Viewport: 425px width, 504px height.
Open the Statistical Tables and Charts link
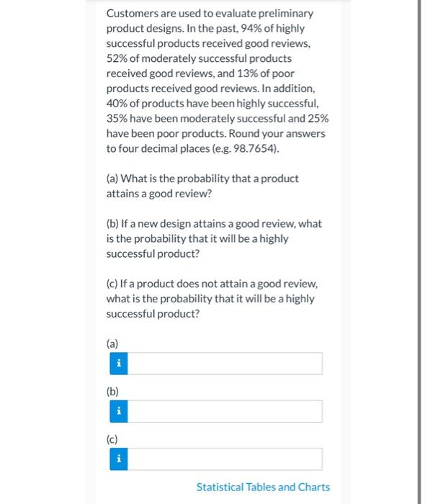click(263, 487)
